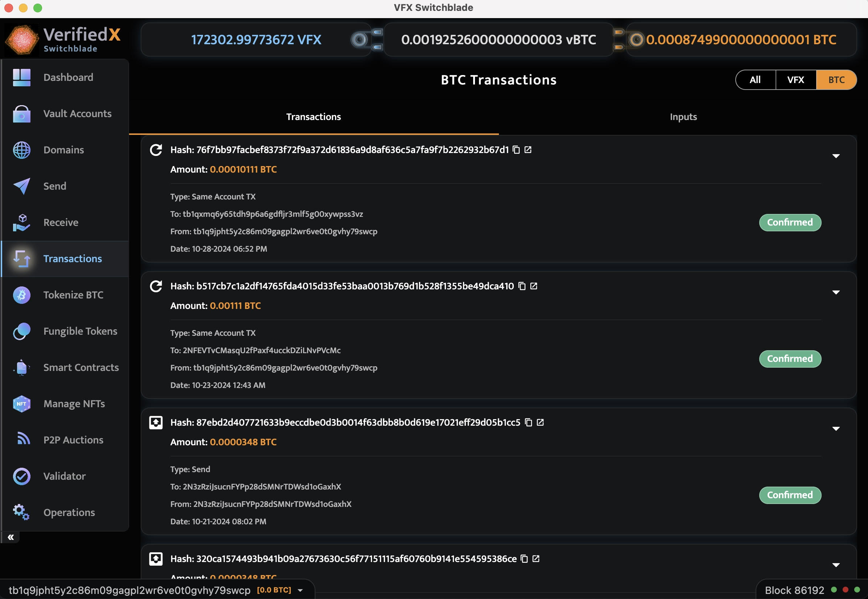Screen dimensions: 868x599
Task: Open Vault Accounts in the sidebar
Action: pos(65,114)
